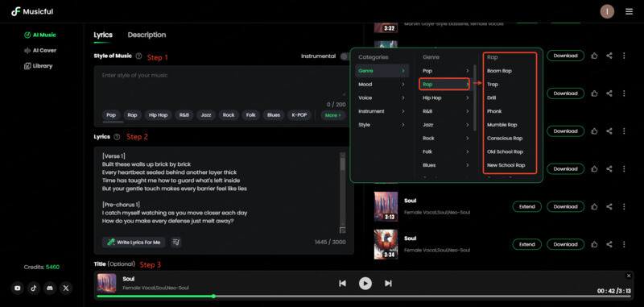644x307 pixels.
Task: Open the Musicful logo home link
Action: tap(32, 11)
